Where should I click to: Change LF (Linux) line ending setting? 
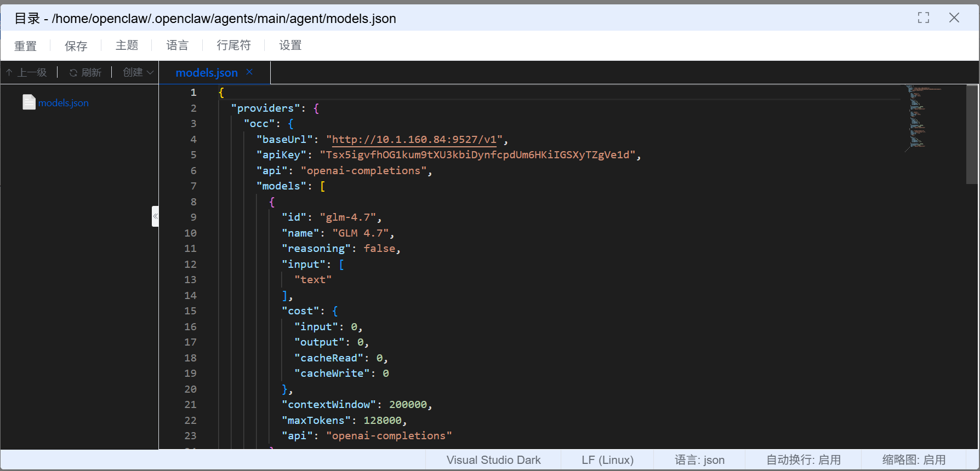(x=607, y=460)
